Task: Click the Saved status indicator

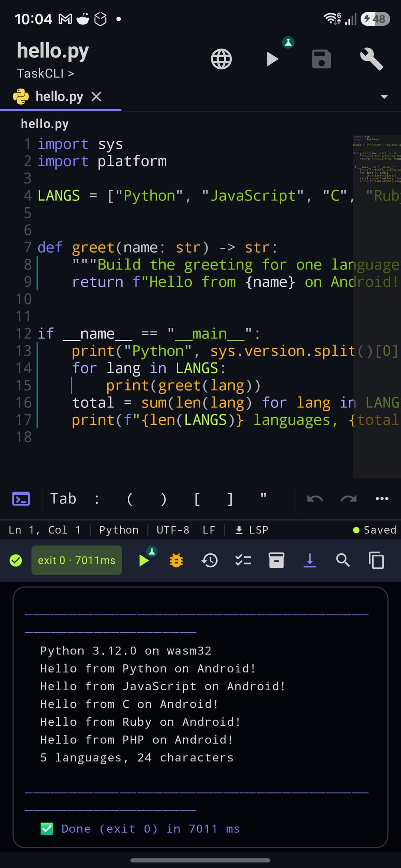Action: point(375,530)
